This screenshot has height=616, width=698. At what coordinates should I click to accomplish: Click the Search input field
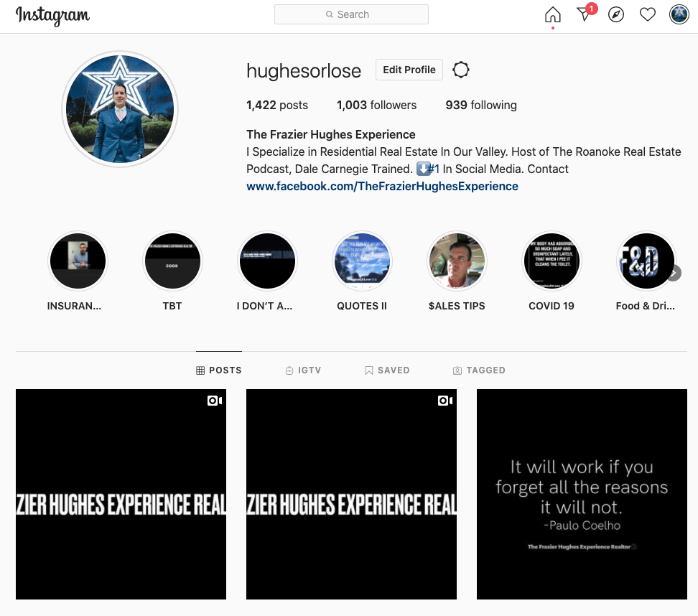coord(351,14)
